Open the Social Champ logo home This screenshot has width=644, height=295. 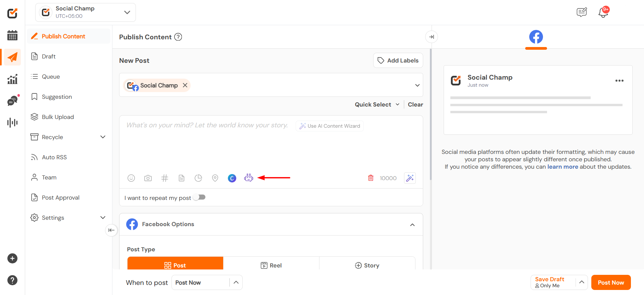click(x=12, y=13)
